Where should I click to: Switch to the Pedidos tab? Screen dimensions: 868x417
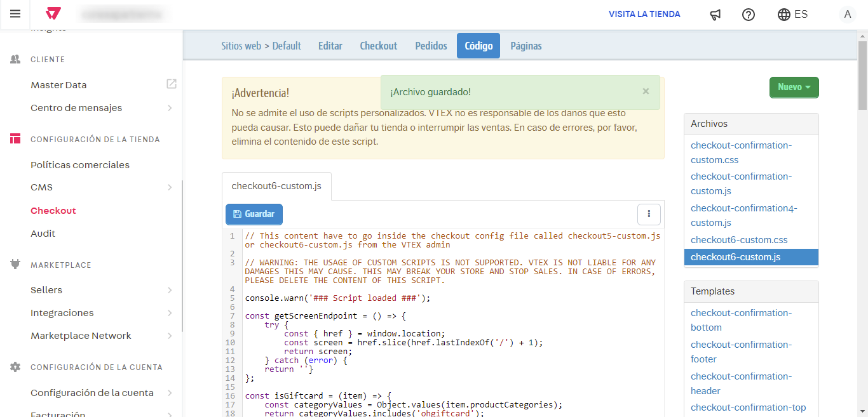click(431, 46)
